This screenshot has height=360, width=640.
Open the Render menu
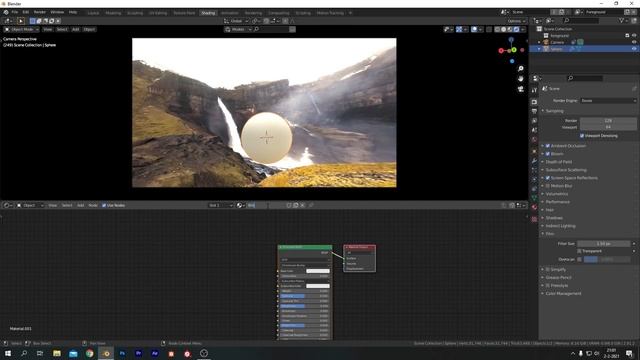click(x=40, y=12)
